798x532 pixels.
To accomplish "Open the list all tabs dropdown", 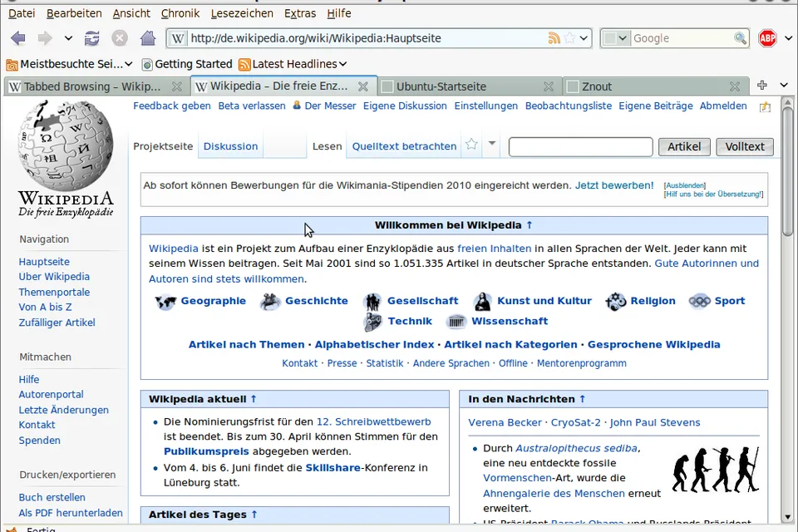I will [x=784, y=85].
